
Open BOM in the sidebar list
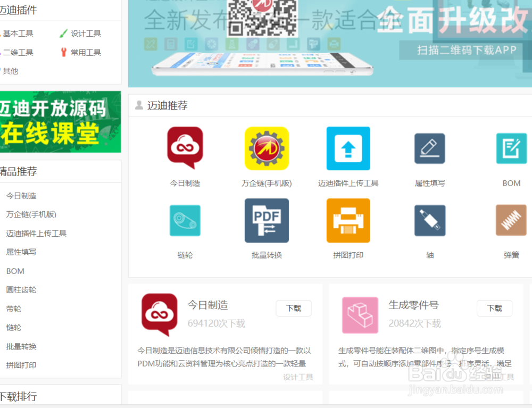point(15,271)
